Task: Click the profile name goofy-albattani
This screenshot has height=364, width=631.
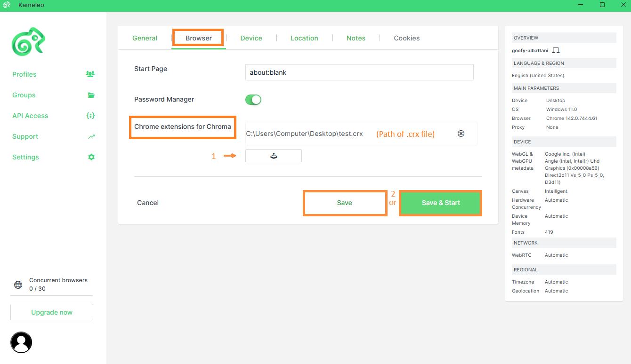Action: [x=530, y=50]
